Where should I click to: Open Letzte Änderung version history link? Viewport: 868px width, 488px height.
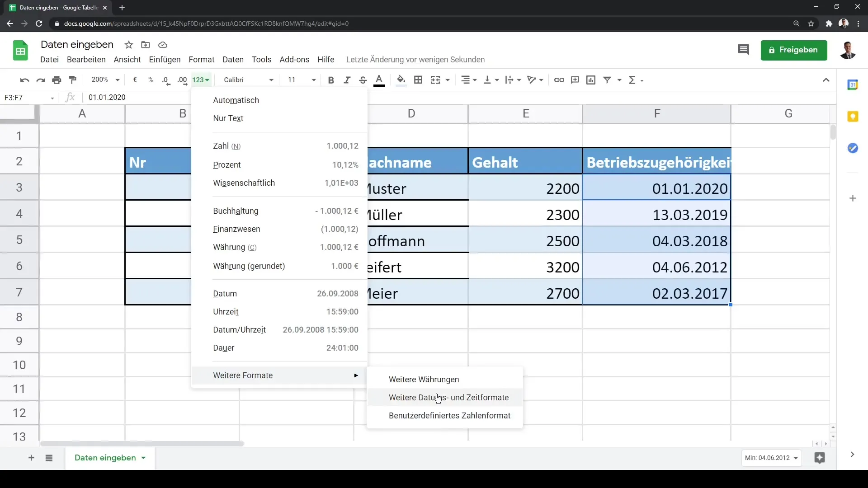pyautogui.click(x=415, y=60)
